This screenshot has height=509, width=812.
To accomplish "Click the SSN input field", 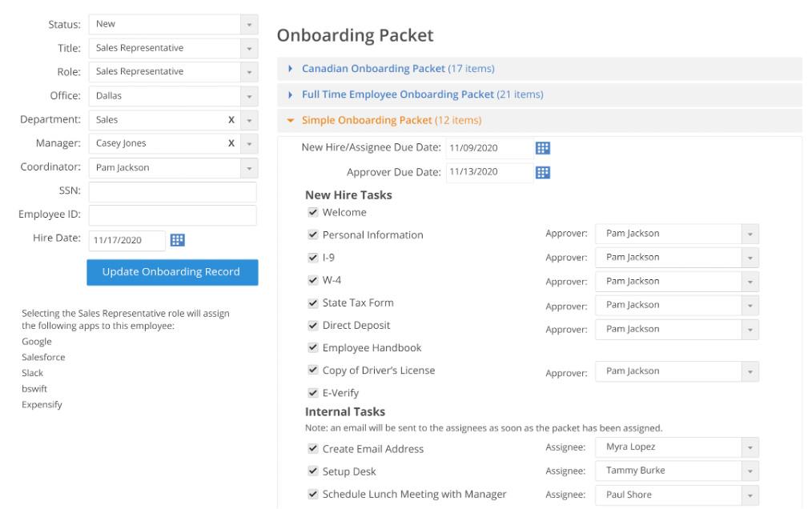I will 172,191.
